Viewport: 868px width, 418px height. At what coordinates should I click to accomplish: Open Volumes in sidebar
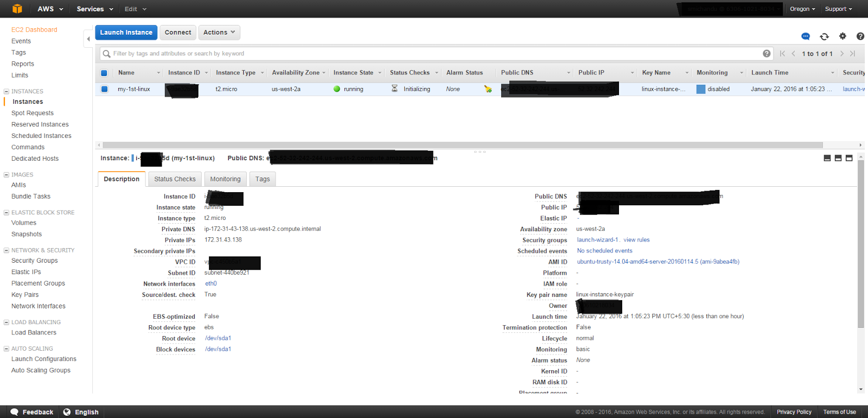[24, 223]
